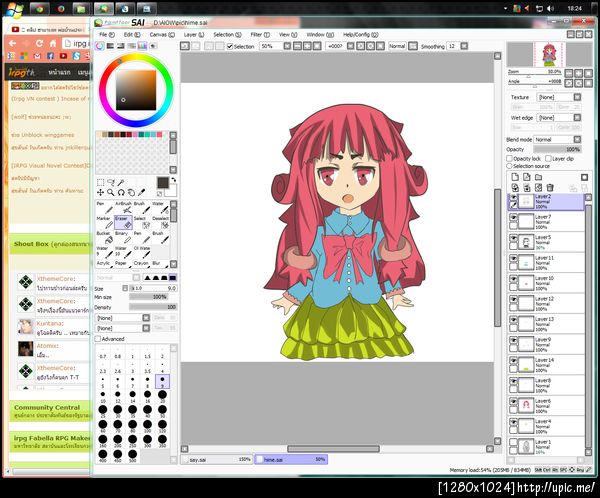
Task: Open the Filter menu
Action: (x=260, y=34)
